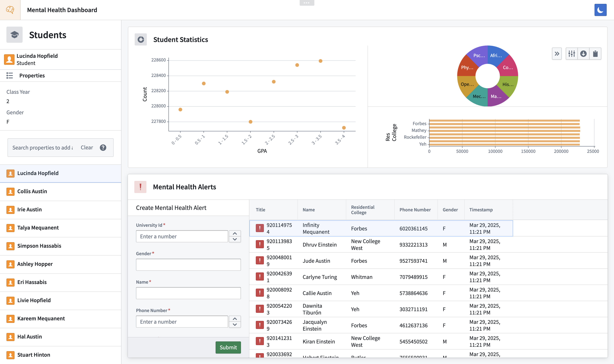The image size is (614, 364).
Task: Click the Student Statistics refresh icon
Action: click(x=141, y=39)
